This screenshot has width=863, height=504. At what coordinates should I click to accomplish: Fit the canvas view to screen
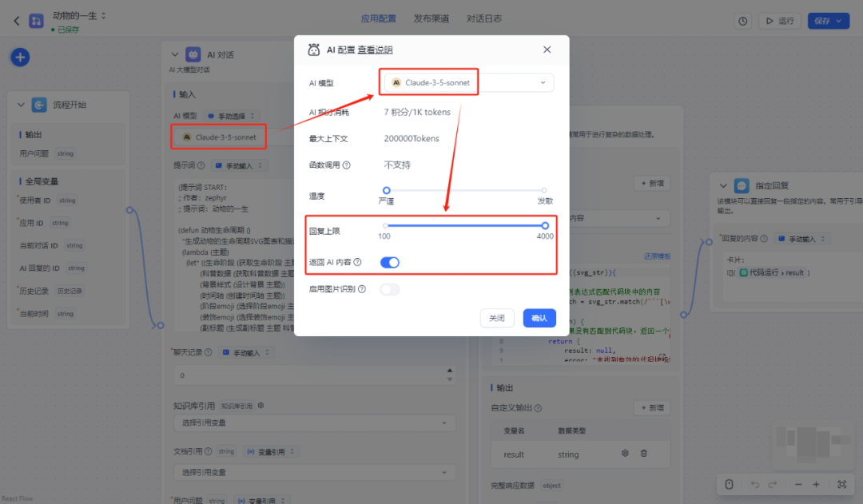click(841, 484)
